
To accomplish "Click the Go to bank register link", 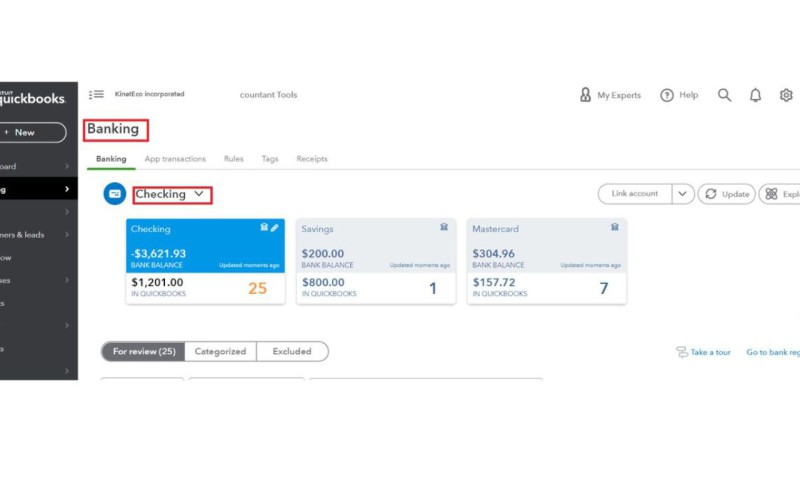I will click(773, 352).
